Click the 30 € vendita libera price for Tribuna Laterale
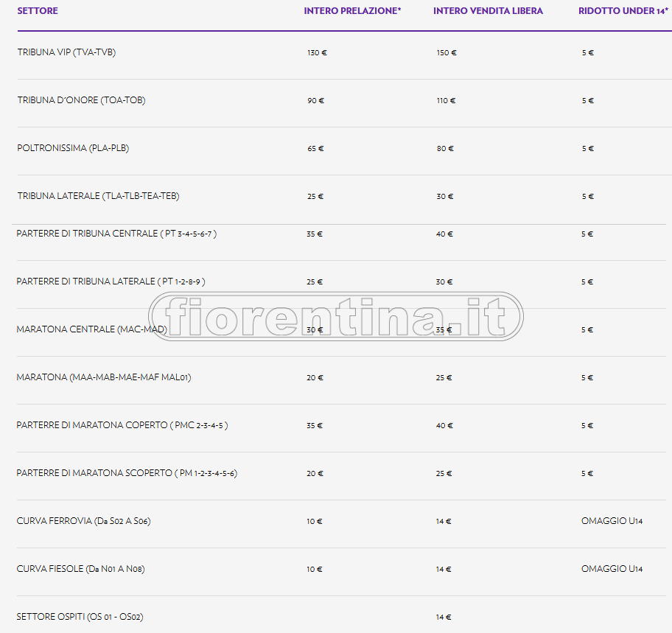This screenshot has height=633, width=672. pos(445,197)
